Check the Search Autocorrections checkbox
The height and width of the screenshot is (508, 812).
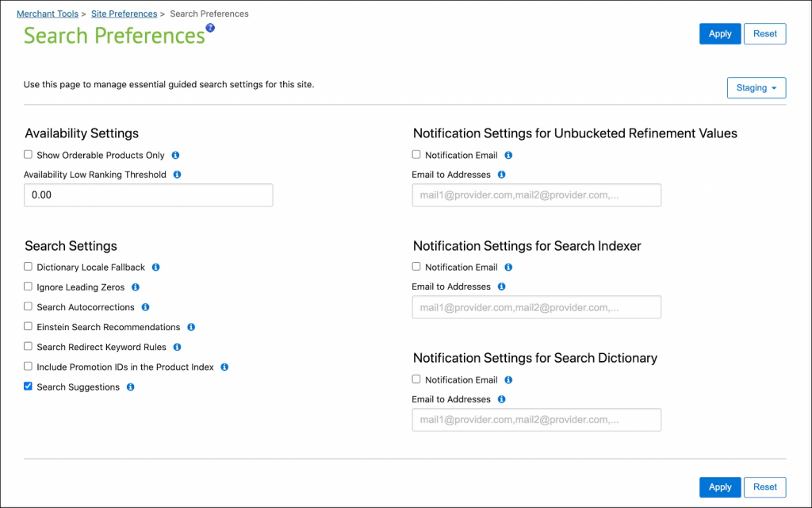pyautogui.click(x=27, y=307)
